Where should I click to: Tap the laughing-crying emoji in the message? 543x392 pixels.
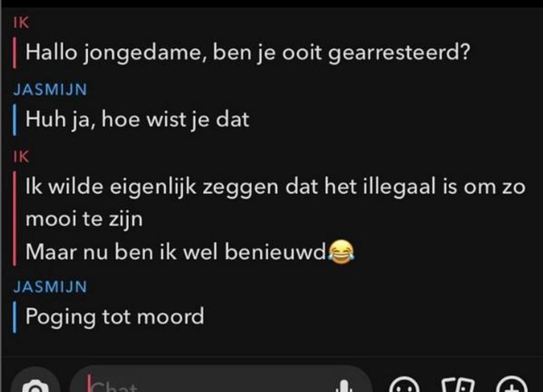(341, 252)
